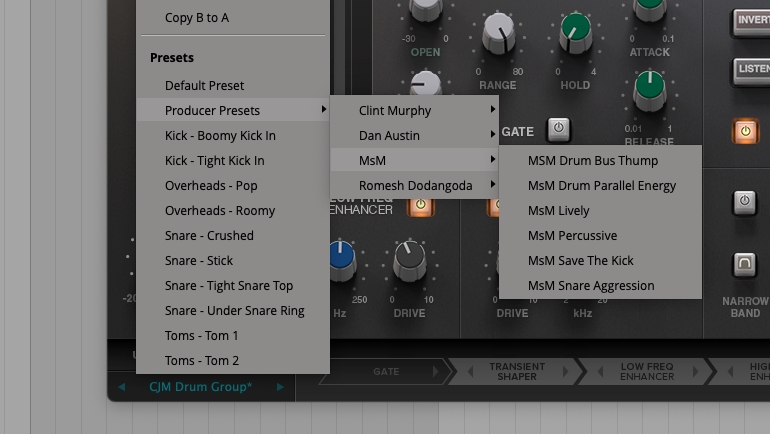Open the CJM Drum Group preset name
The height and width of the screenshot is (434, 770).
pyautogui.click(x=200, y=387)
